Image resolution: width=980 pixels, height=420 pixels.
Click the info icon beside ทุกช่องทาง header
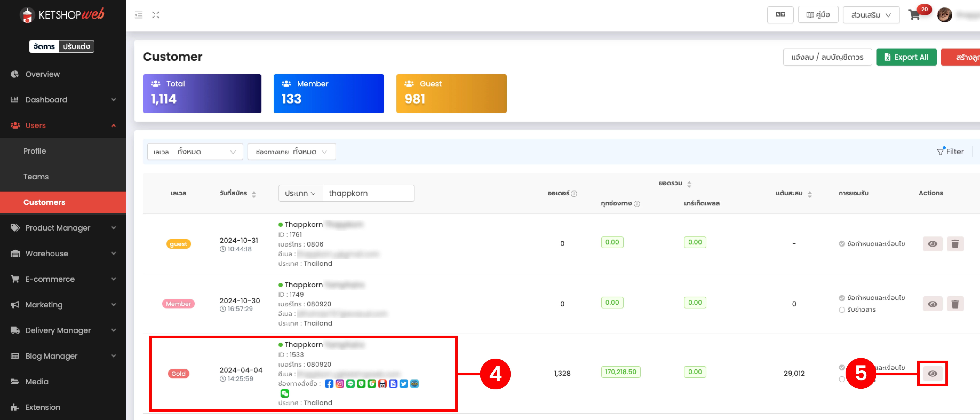coord(637,204)
